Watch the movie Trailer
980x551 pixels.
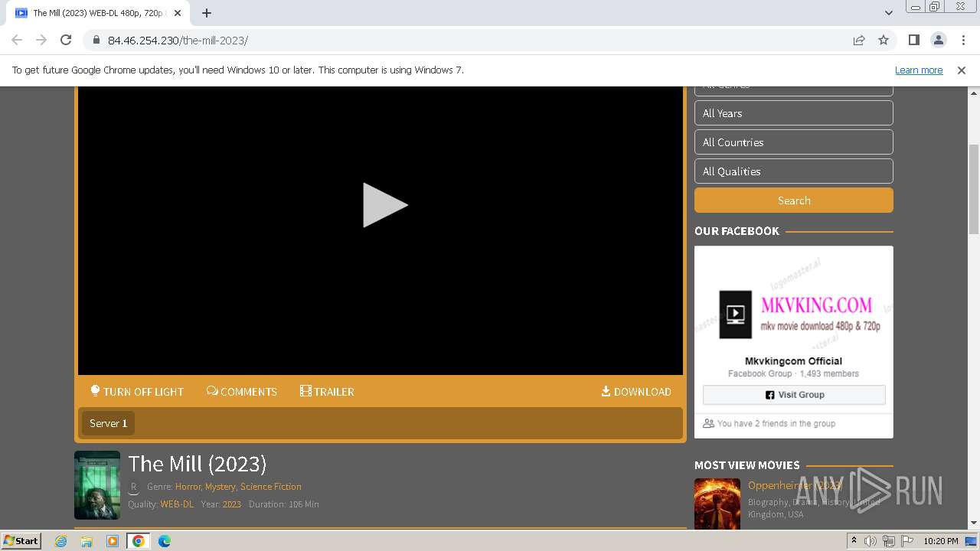[x=327, y=391]
